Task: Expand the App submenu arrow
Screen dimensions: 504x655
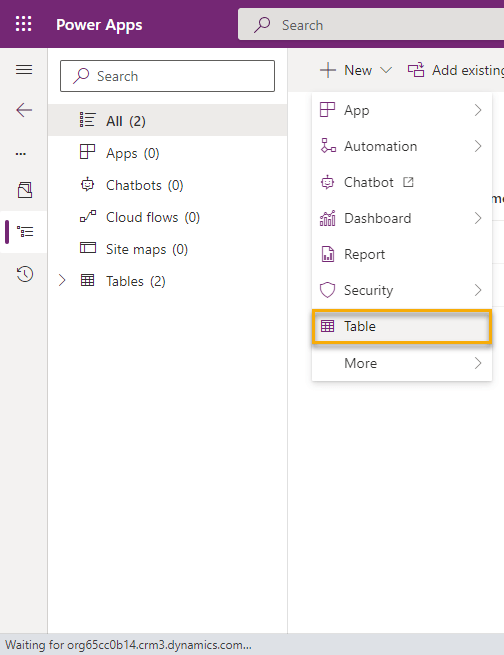Action: click(x=478, y=110)
